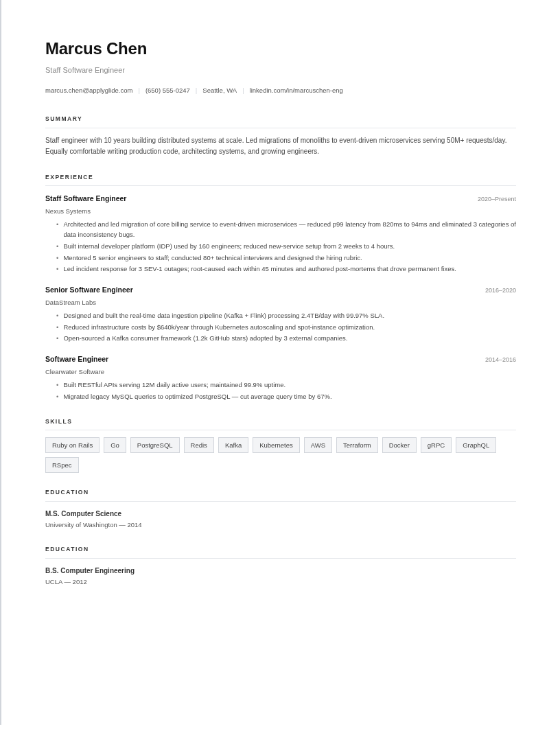Screen dimensions: 560x755
Task: Click the Seattle, WA location text
Action: [220, 91]
